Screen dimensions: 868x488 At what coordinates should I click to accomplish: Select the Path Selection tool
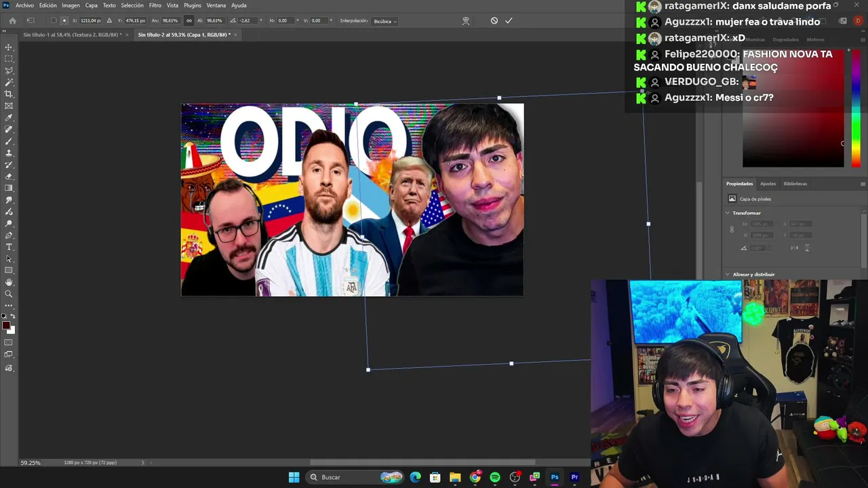tap(9, 259)
